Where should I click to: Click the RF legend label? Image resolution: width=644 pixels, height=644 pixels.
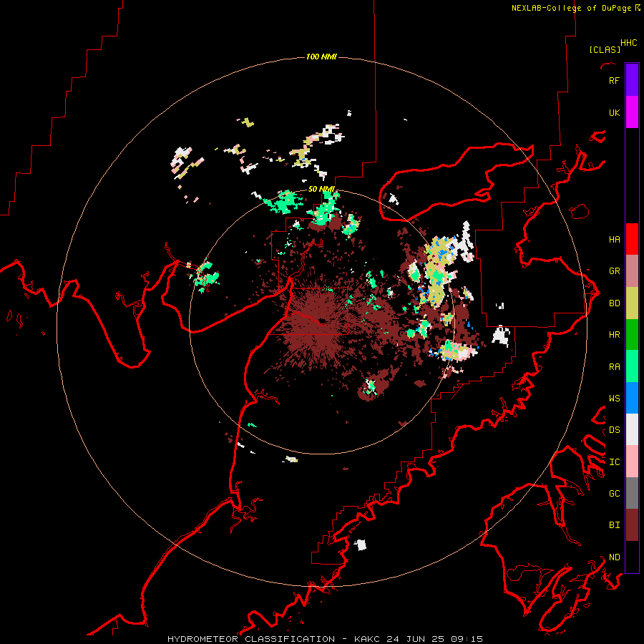point(614,80)
